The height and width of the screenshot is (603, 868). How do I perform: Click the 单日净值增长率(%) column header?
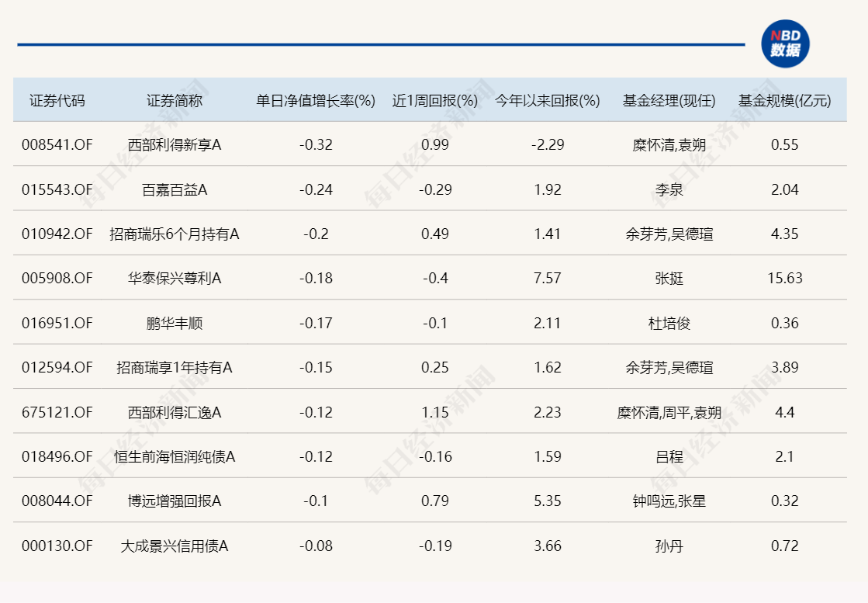[316, 101]
